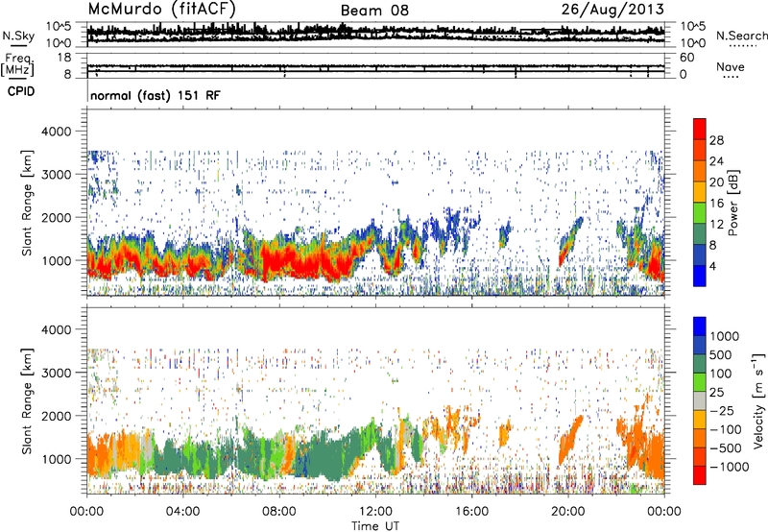Screen dimensions: 768x532
Task: Click the Power [dB] colorbar title
Action: (732, 203)
